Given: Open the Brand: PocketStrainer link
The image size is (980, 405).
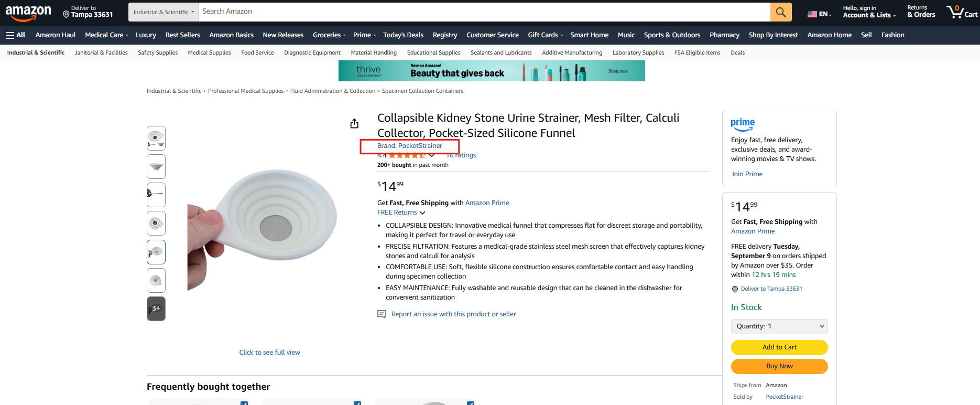Looking at the screenshot, I should point(410,146).
